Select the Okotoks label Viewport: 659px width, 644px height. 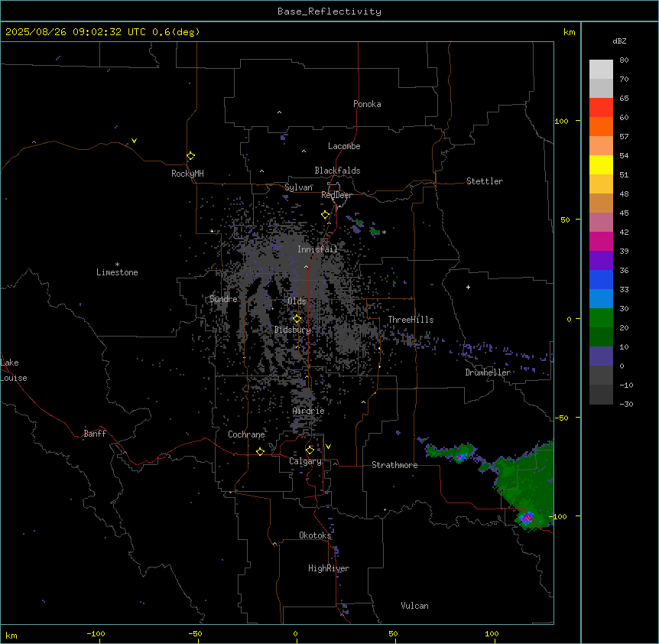[x=315, y=535]
